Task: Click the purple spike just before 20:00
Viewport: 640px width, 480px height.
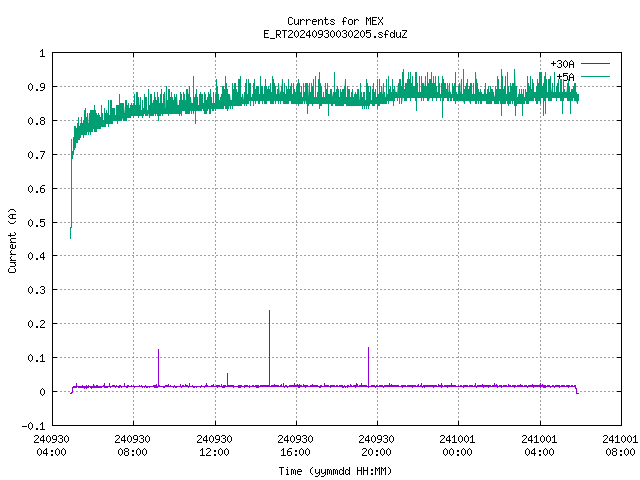Action: pos(369,365)
